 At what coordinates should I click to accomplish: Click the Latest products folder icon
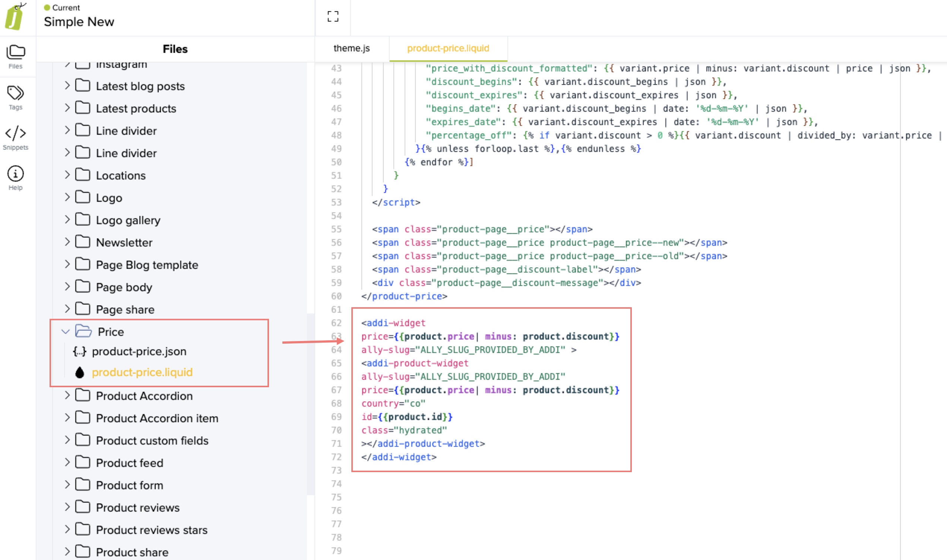[82, 108]
